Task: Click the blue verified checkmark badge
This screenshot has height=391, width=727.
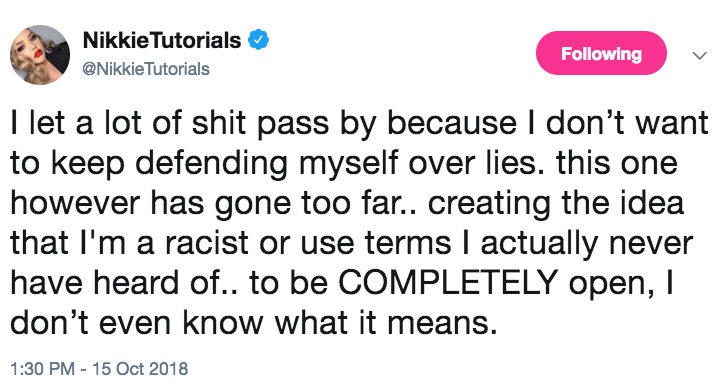Action: [259, 40]
